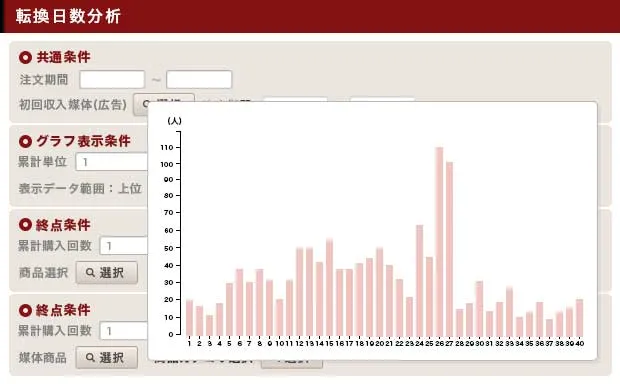
Task: Click the first 終点条件 bullet icon
Action: coord(25,225)
